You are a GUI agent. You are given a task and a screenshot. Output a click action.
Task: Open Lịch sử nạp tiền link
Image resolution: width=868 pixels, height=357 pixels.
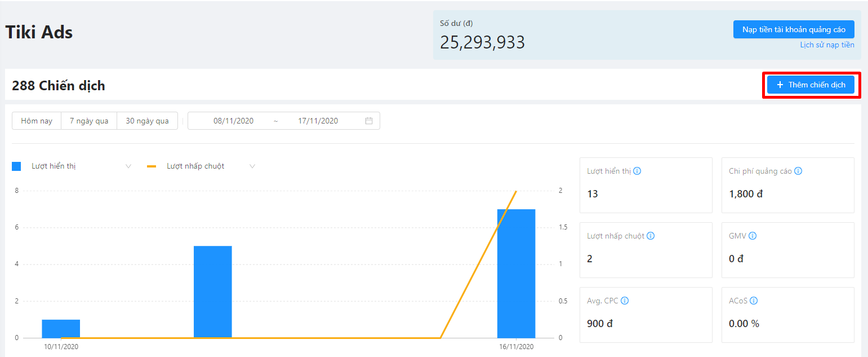(x=827, y=45)
